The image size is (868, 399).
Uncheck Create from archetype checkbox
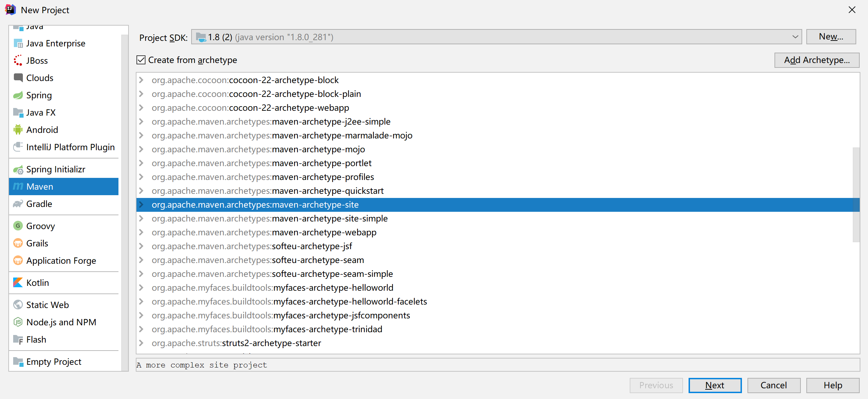pos(141,60)
